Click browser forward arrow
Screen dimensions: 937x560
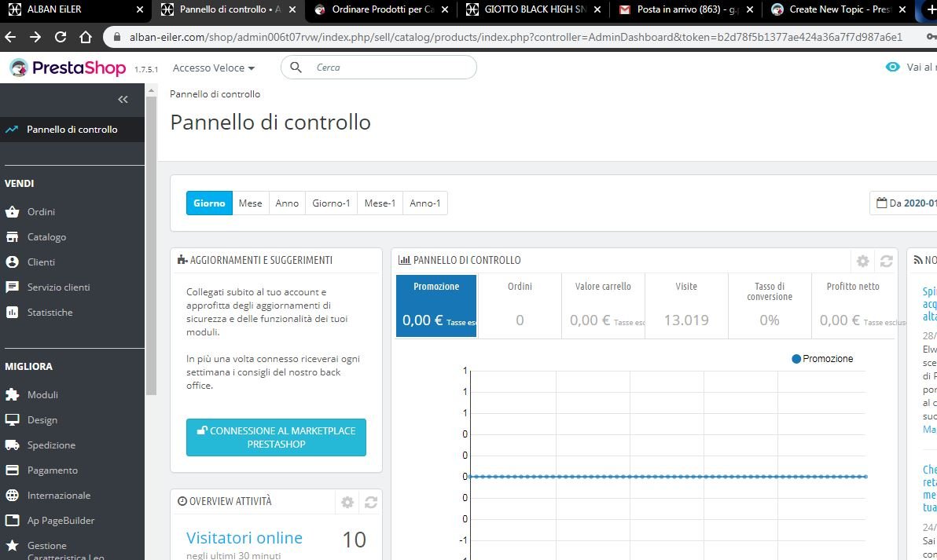pos(35,37)
